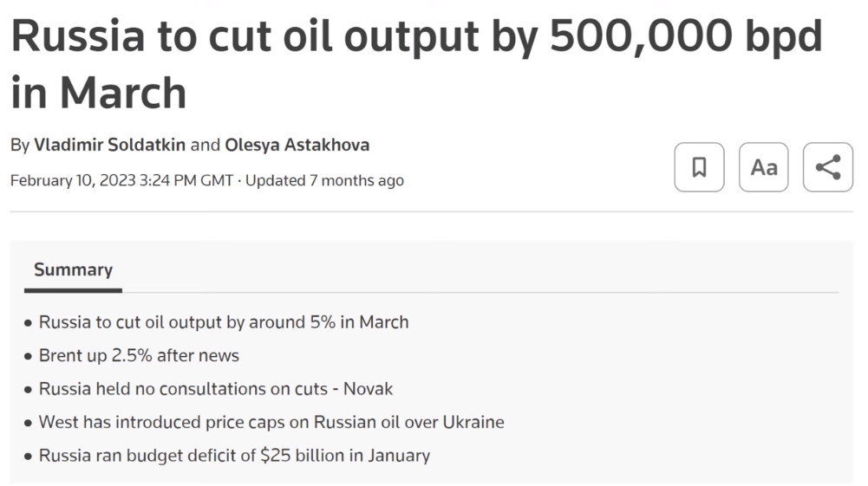
Task: Click the dark underline beneath the Summary tab
Action: [73, 290]
